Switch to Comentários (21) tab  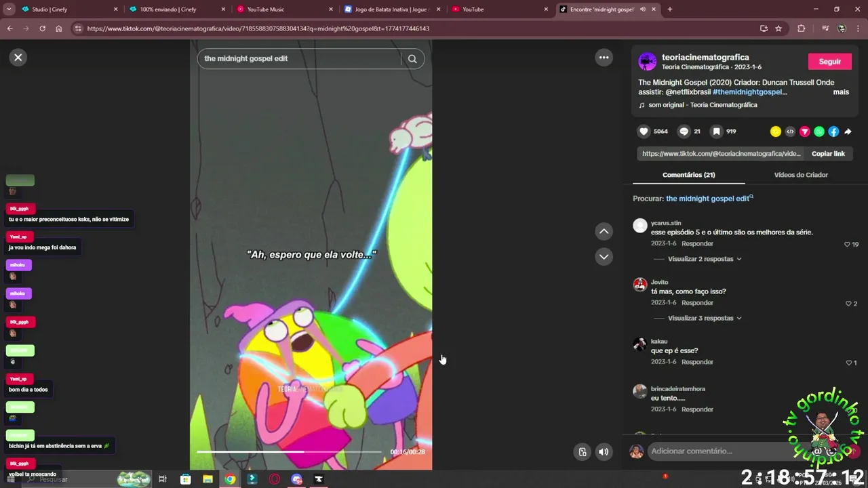click(x=688, y=175)
